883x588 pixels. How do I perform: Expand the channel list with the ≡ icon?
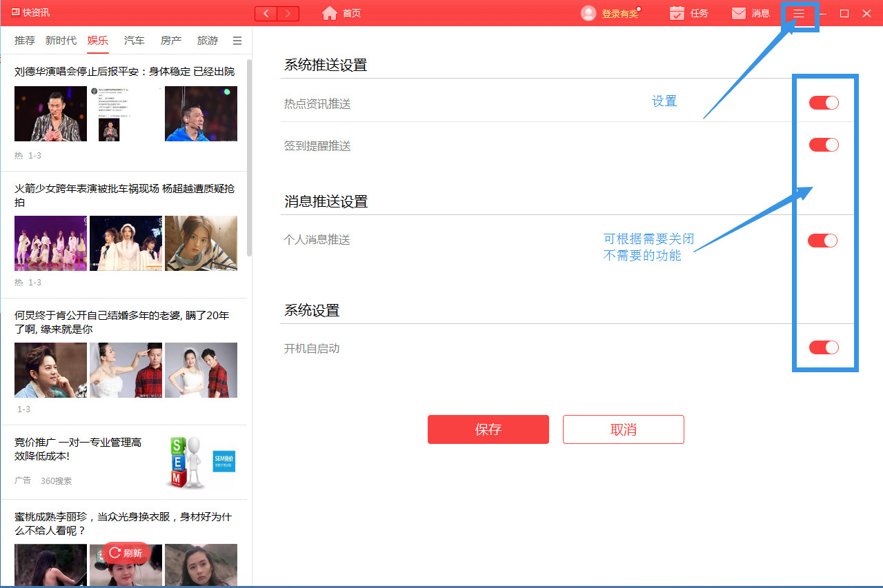pos(237,41)
